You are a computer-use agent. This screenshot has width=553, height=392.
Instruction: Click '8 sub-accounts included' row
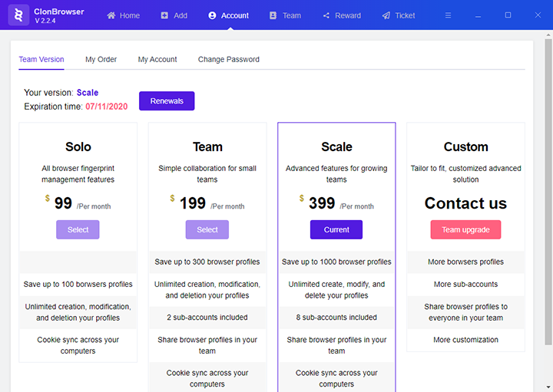336,318
